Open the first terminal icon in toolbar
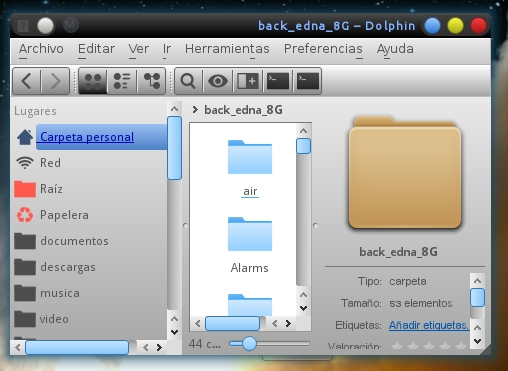The width and height of the screenshot is (508, 371). pyautogui.click(x=278, y=81)
